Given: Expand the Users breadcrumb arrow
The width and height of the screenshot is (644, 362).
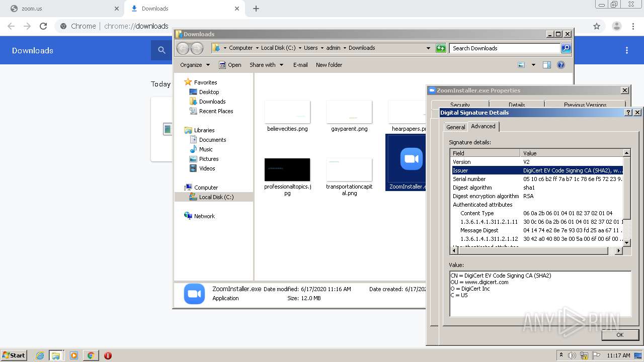Looking at the screenshot, I should (x=322, y=48).
